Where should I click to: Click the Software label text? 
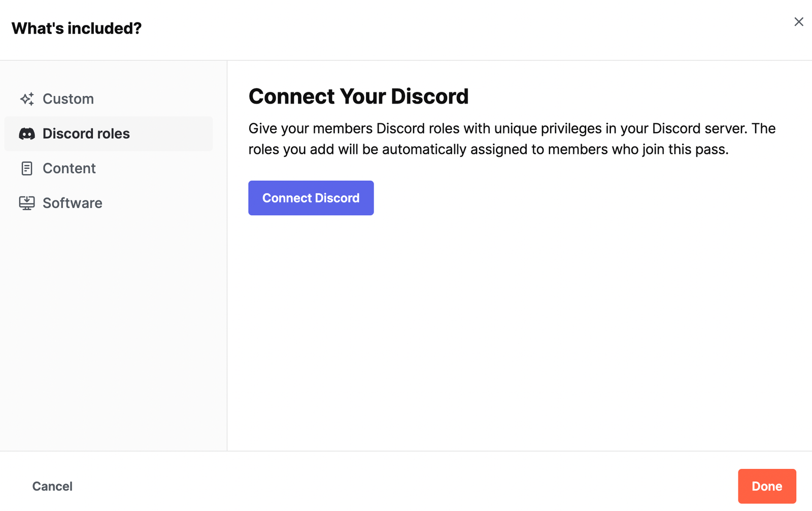(x=72, y=202)
